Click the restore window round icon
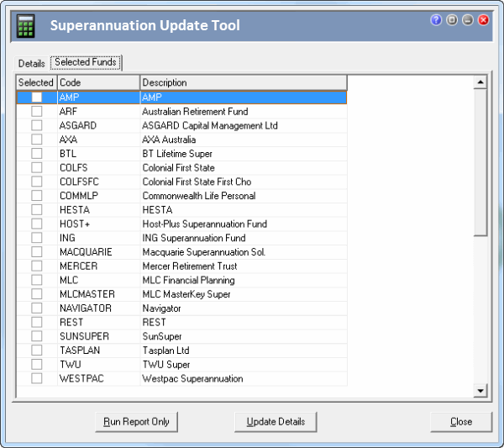This screenshot has height=448, width=504. (452, 20)
